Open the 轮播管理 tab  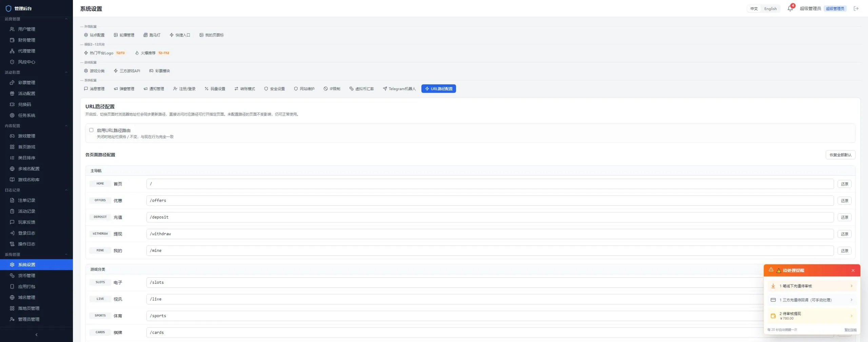tap(124, 35)
